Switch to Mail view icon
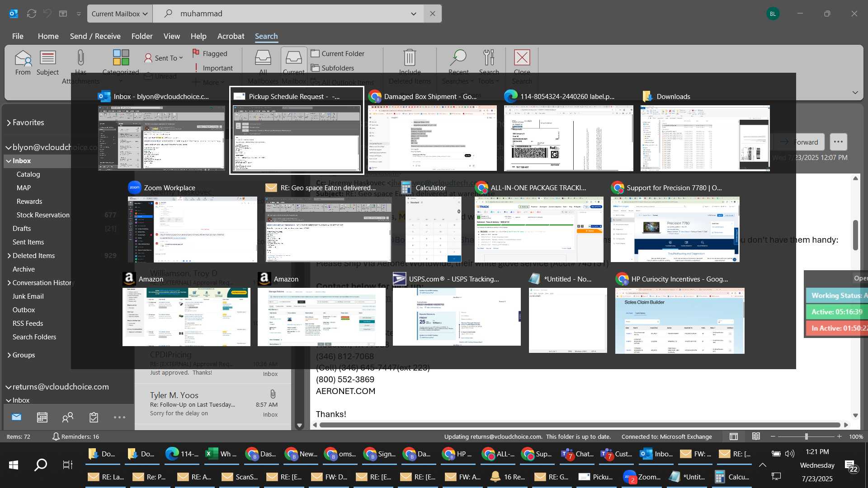 [17, 417]
